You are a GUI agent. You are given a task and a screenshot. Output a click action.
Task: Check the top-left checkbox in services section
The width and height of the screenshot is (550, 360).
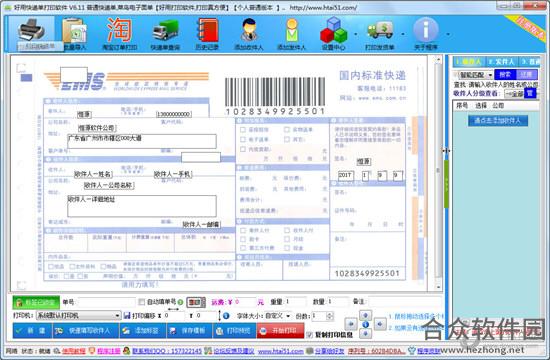pos(243,129)
